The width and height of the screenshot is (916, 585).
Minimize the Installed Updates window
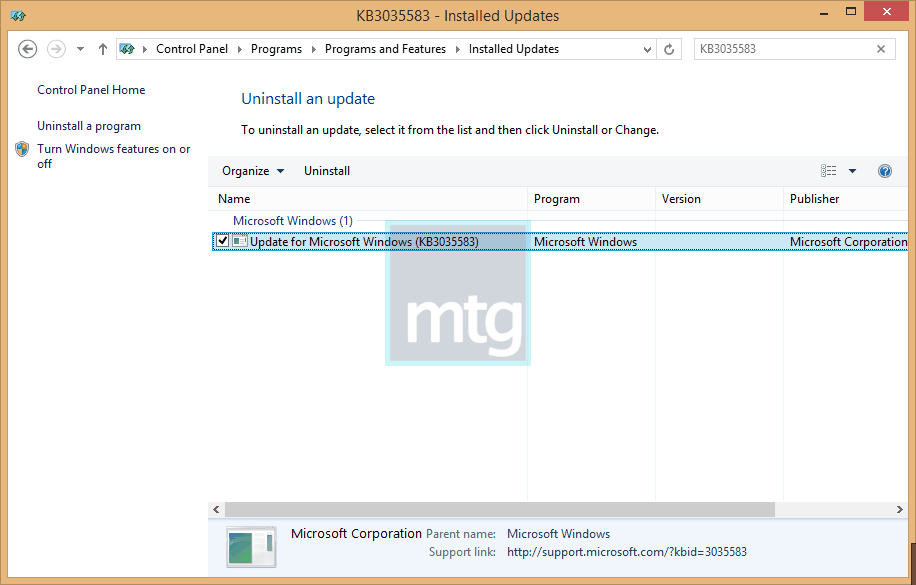[x=824, y=12]
